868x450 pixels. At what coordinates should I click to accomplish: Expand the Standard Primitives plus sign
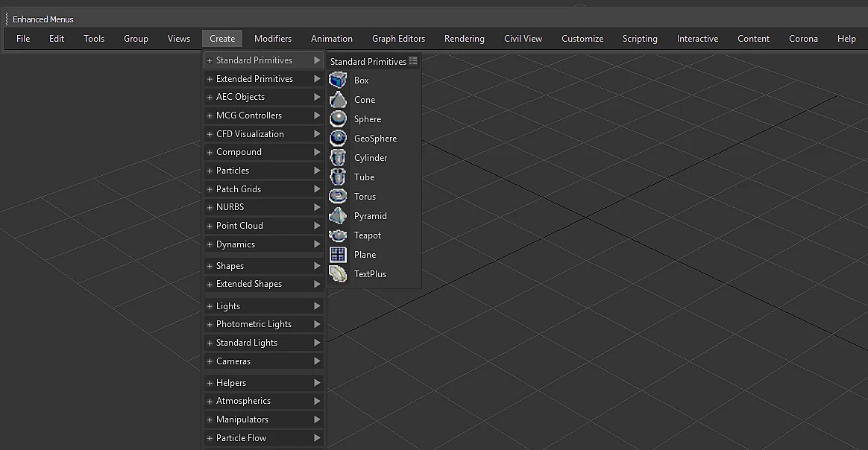(210, 60)
